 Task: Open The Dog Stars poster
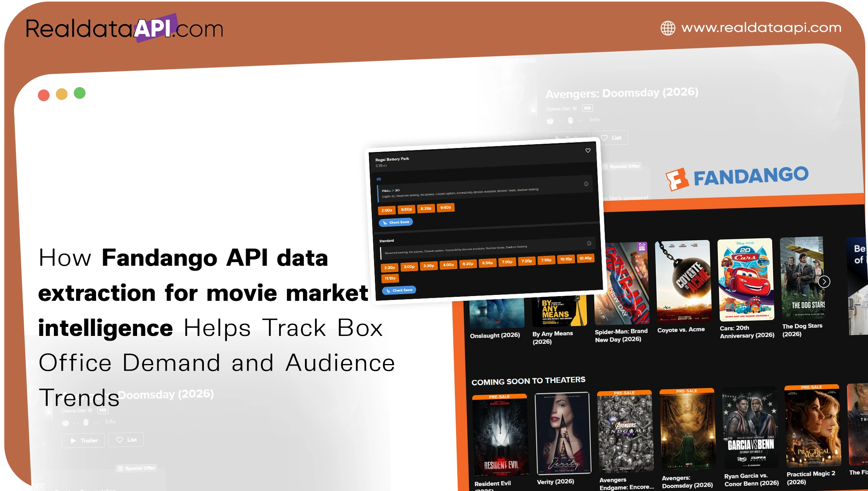(803, 278)
